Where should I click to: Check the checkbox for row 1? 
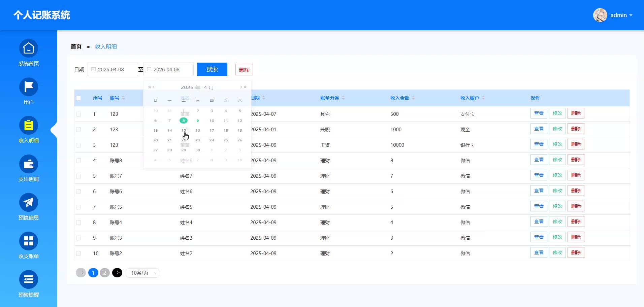point(78,114)
